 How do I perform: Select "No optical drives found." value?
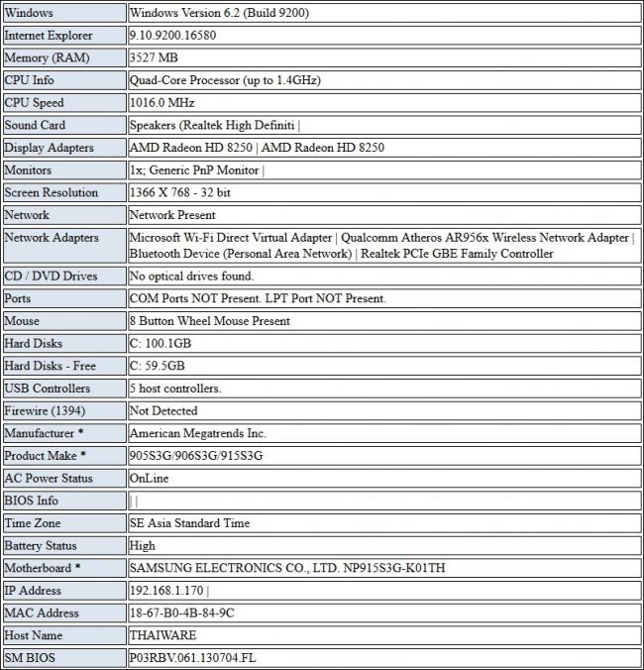(x=192, y=277)
